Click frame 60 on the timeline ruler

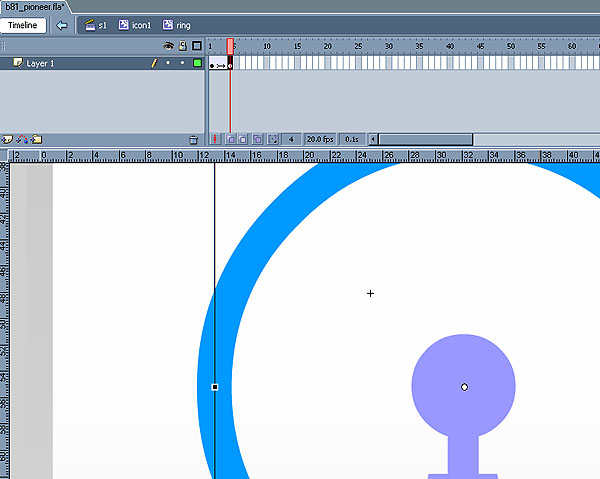572,46
